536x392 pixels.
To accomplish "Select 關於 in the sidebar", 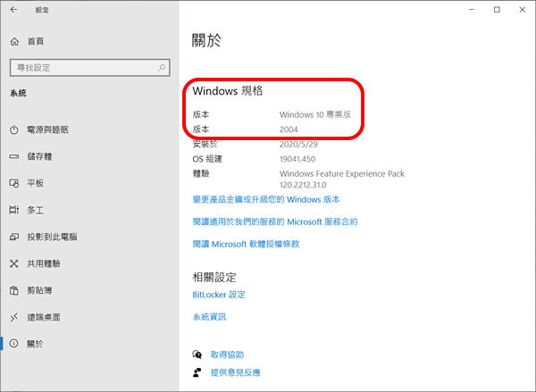I will click(35, 344).
